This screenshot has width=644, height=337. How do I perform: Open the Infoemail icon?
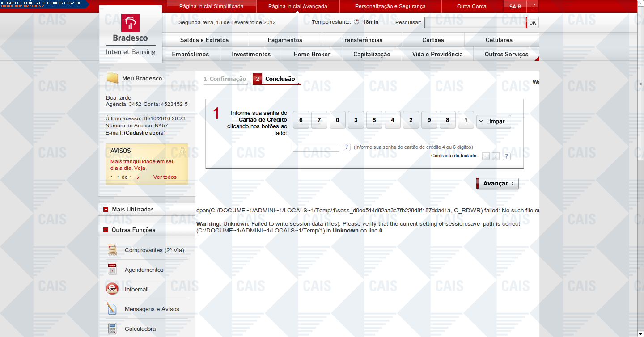click(112, 289)
